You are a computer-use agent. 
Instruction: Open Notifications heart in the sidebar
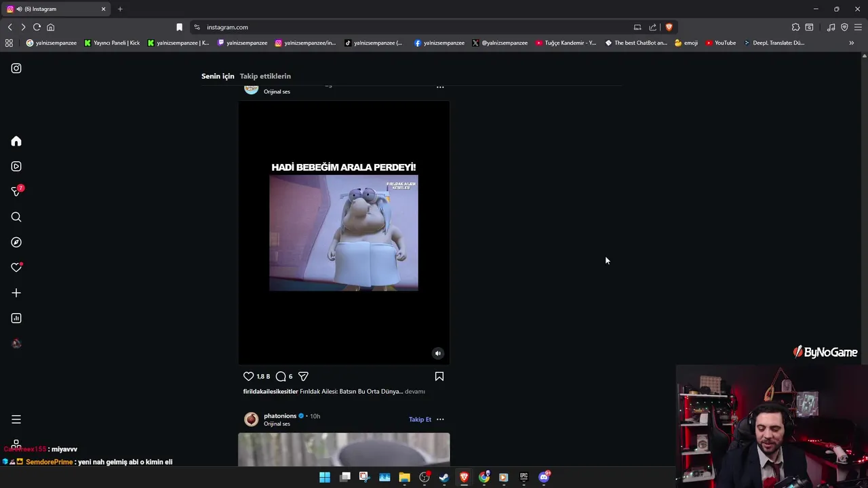pos(16,268)
